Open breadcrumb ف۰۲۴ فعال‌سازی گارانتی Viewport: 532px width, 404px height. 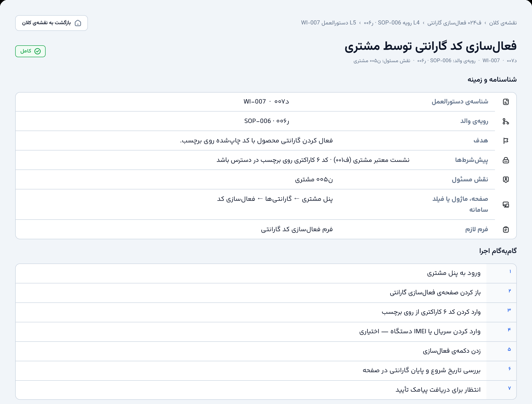[x=454, y=23]
